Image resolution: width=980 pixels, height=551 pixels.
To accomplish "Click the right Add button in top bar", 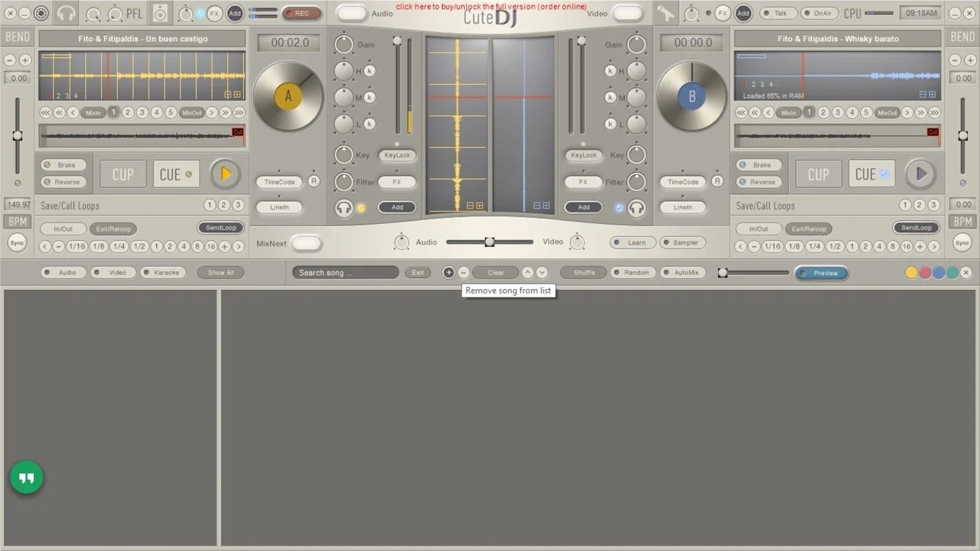I will pyautogui.click(x=743, y=13).
